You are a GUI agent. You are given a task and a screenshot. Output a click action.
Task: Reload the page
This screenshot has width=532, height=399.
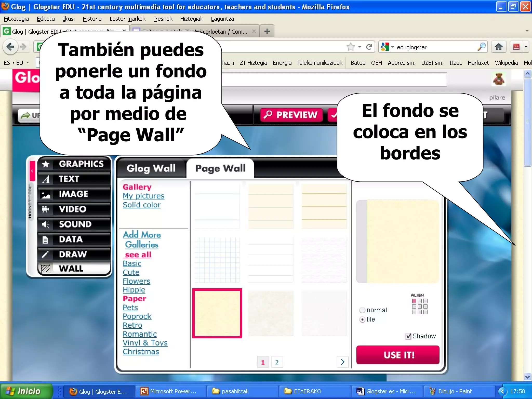(369, 47)
